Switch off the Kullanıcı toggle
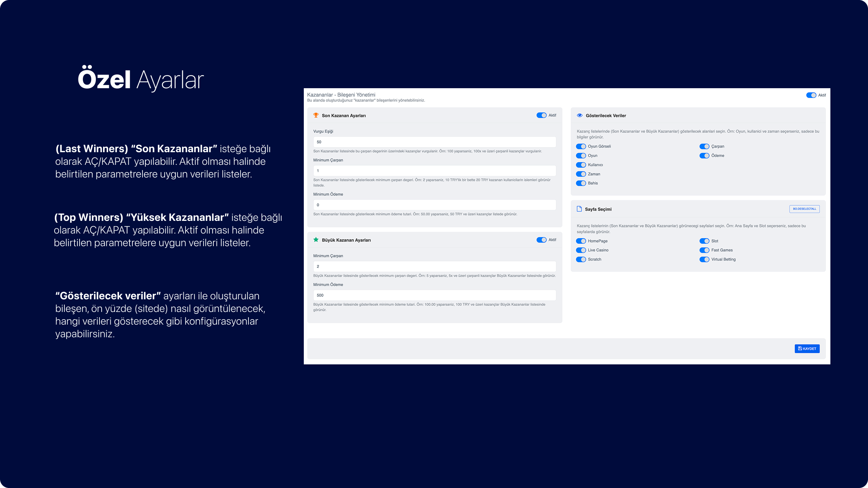The image size is (868, 488). click(581, 165)
